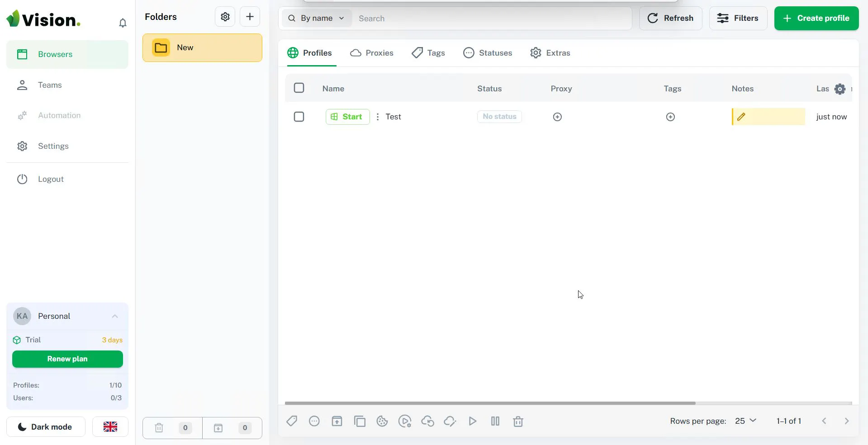Switch to the Tags tab
The width and height of the screenshot is (868, 445).
tap(428, 53)
